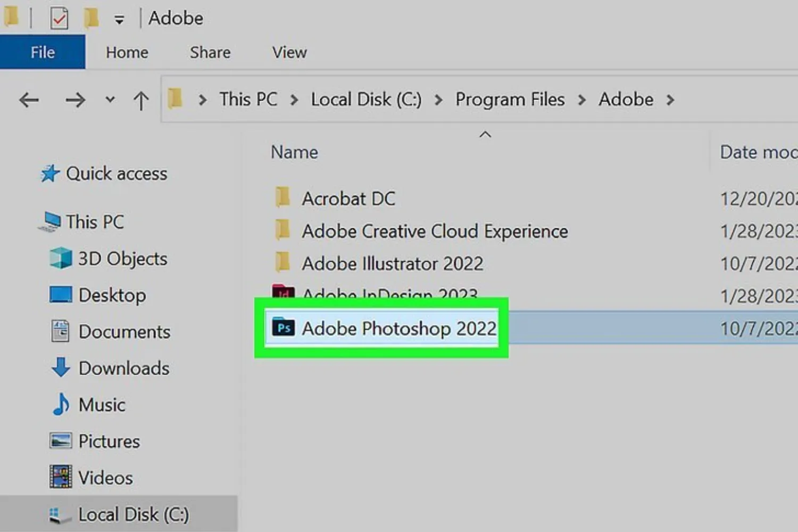Open the File menu
The width and height of the screenshot is (798, 532).
[x=41, y=52]
